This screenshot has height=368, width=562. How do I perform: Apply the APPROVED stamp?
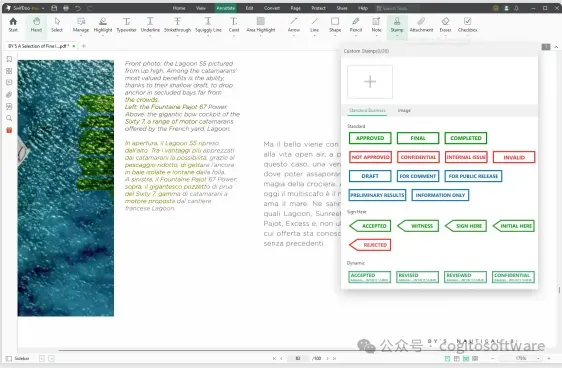(x=370, y=138)
